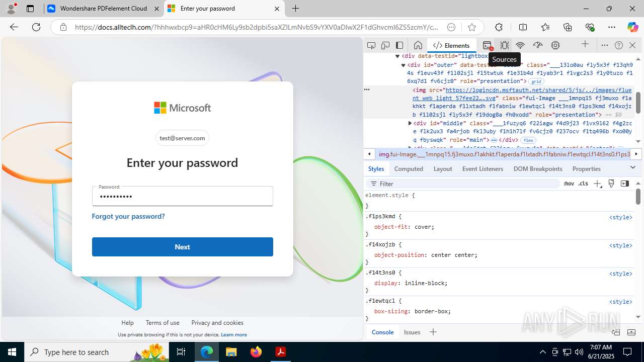Open Browser essentials heart icon

point(590,27)
